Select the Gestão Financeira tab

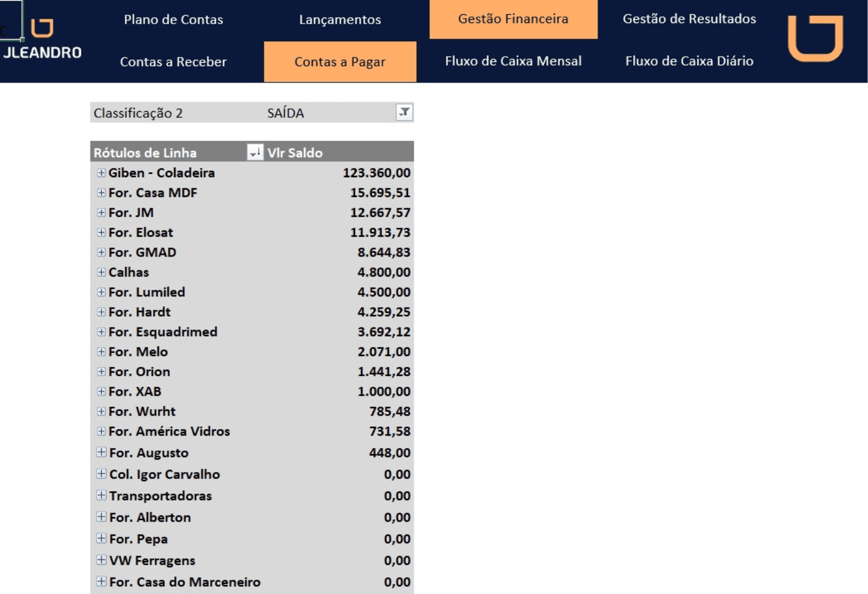tap(513, 19)
